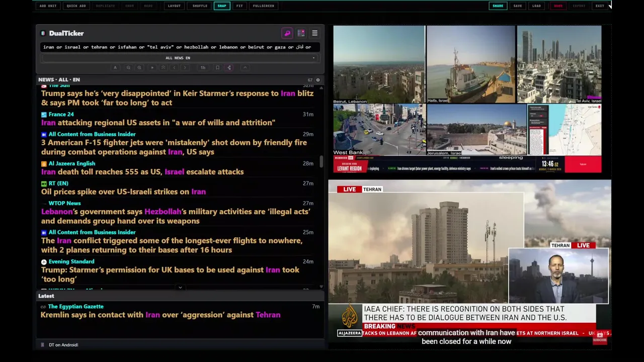Viewport: 644px width, 362px height.
Task: Click the scroll-up arrow of news list
Action: (321, 87)
